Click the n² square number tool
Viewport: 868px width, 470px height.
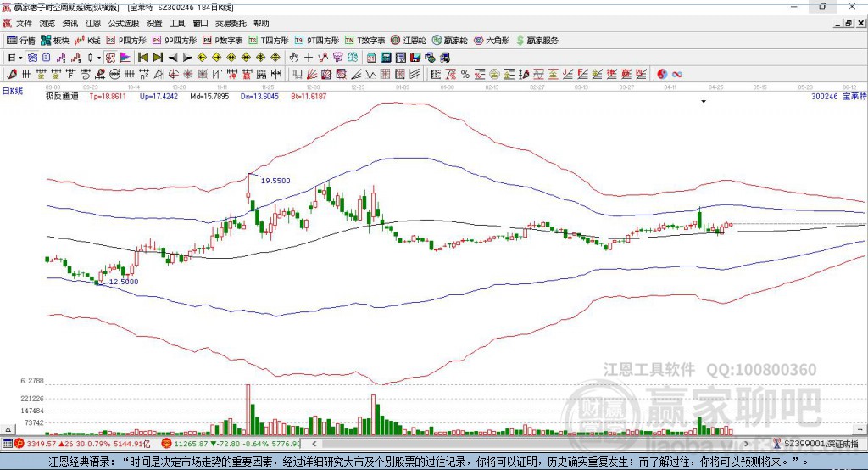[x=144, y=74]
